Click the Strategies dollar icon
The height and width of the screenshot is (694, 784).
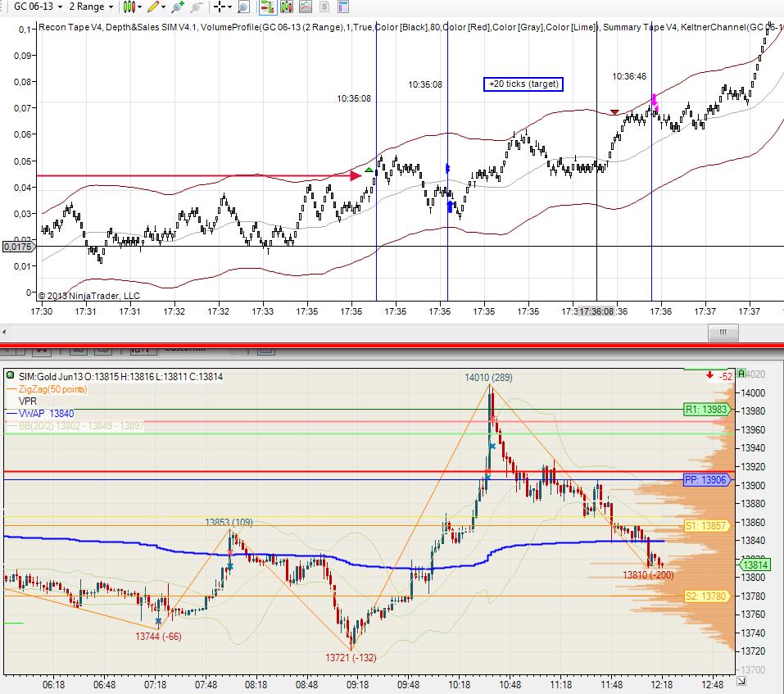[x=324, y=7]
